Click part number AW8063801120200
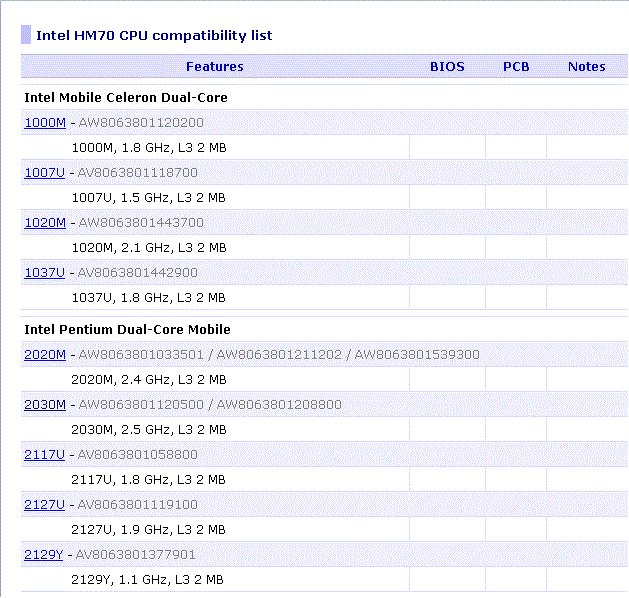The height and width of the screenshot is (598, 629). (141, 122)
